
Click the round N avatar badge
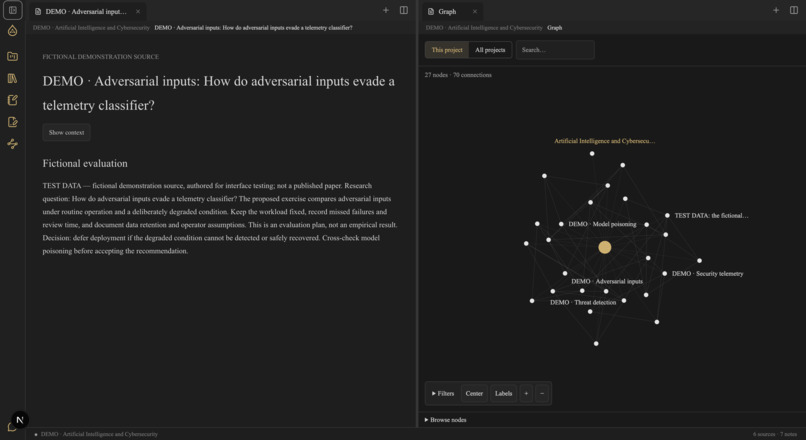tap(20, 420)
